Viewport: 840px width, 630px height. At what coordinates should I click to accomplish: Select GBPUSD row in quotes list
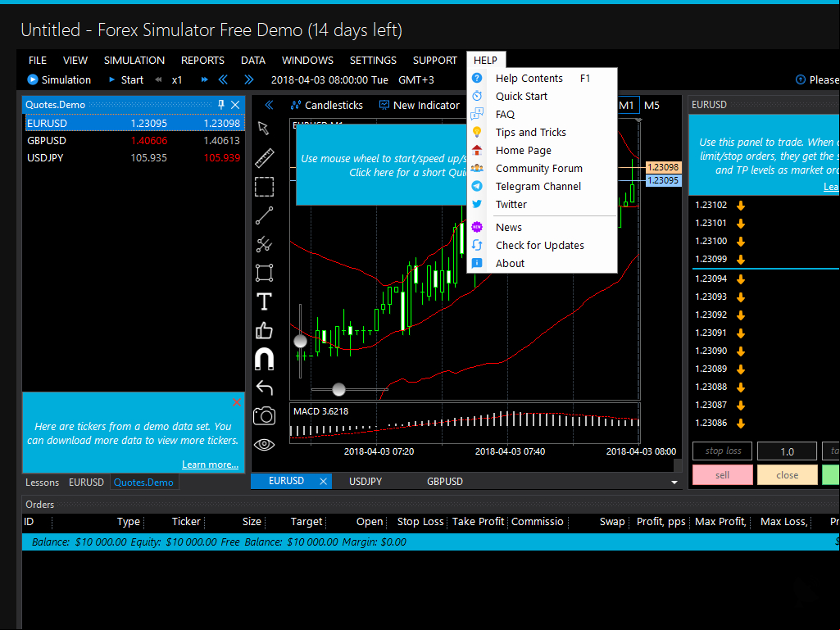pos(134,140)
